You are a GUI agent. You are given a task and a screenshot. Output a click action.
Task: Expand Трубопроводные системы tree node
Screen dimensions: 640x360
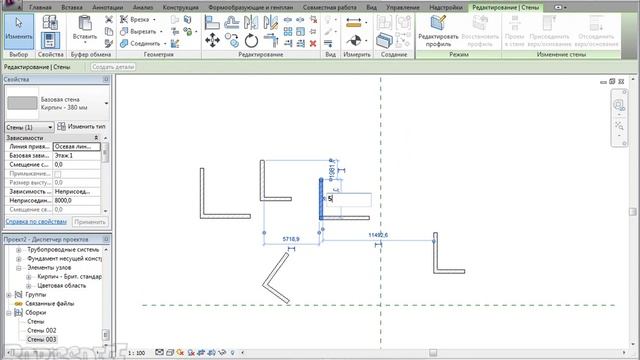pos(18,250)
